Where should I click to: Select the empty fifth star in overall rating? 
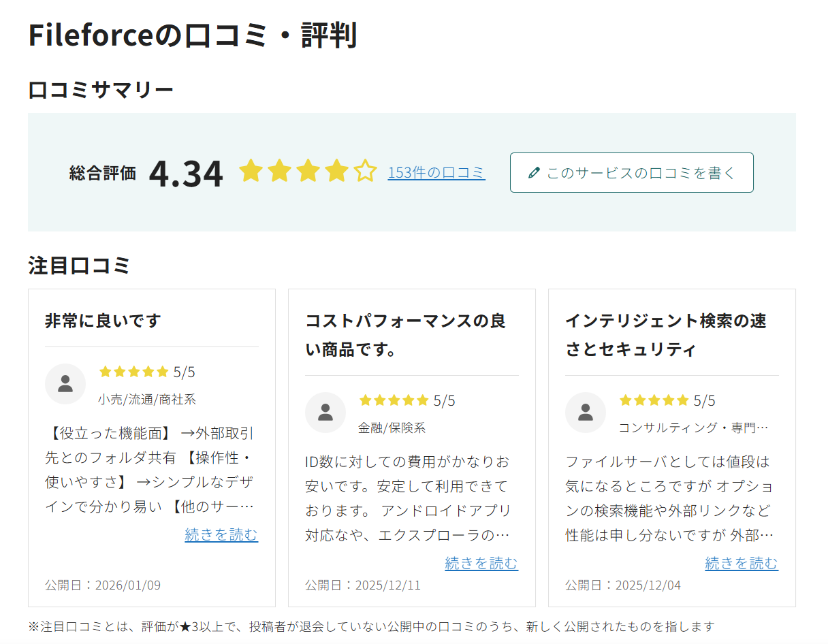pos(366,172)
